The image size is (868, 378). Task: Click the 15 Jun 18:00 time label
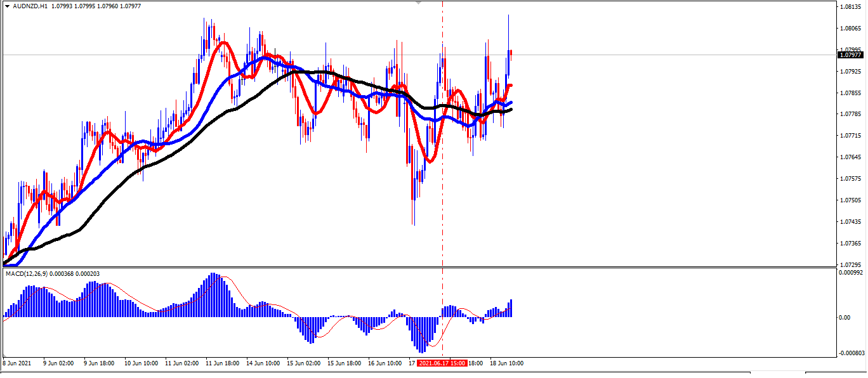[x=345, y=363]
